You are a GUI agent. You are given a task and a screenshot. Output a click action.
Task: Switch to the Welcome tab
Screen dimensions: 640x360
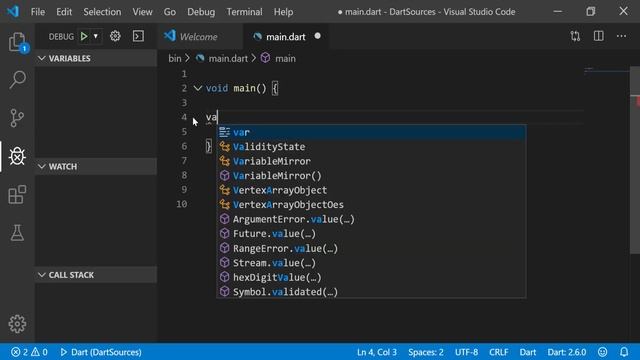[x=200, y=36]
